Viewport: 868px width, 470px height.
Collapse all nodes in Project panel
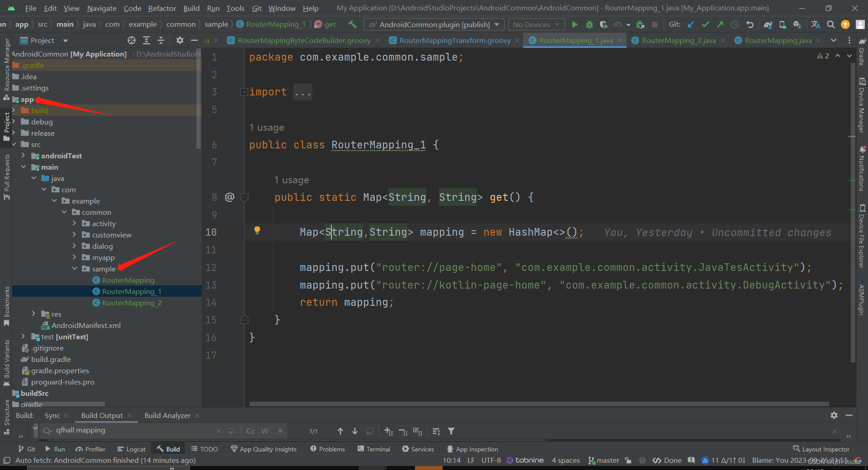click(161, 40)
